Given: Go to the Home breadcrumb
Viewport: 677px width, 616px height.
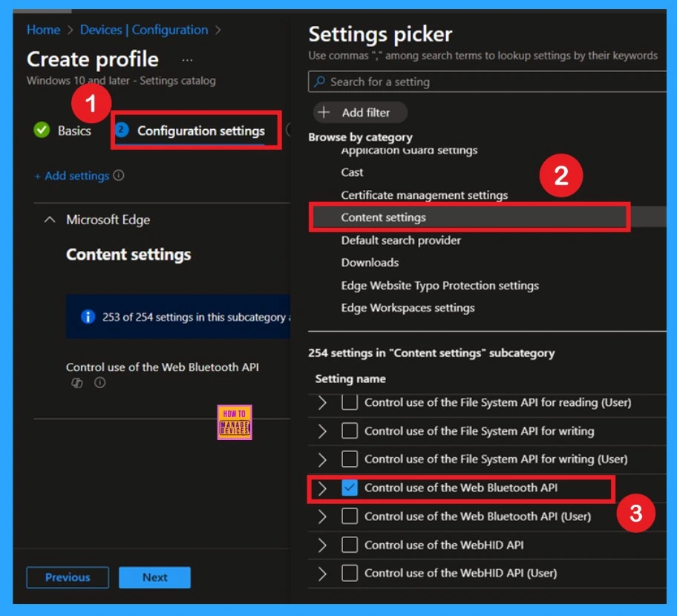Looking at the screenshot, I should [43, 30].
